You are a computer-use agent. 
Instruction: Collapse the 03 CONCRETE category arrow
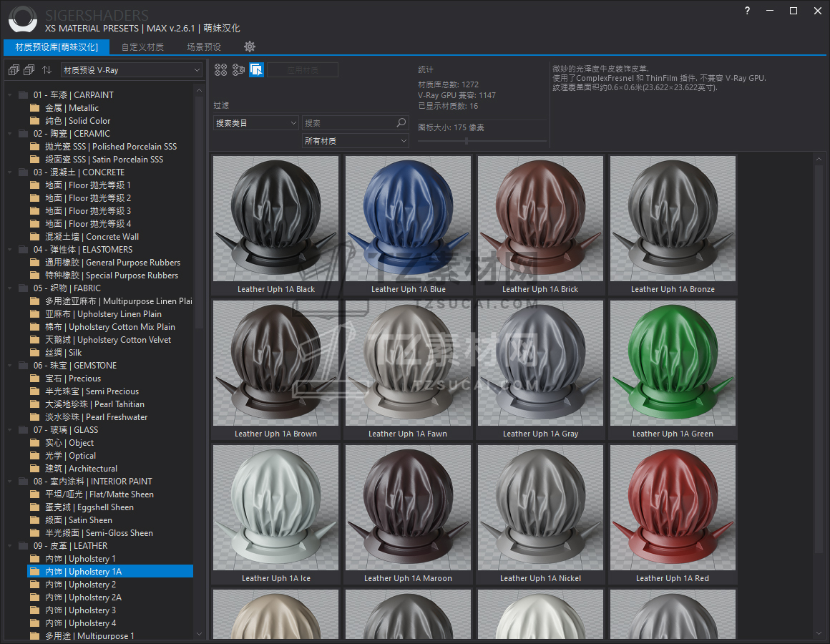coord(10,172)
